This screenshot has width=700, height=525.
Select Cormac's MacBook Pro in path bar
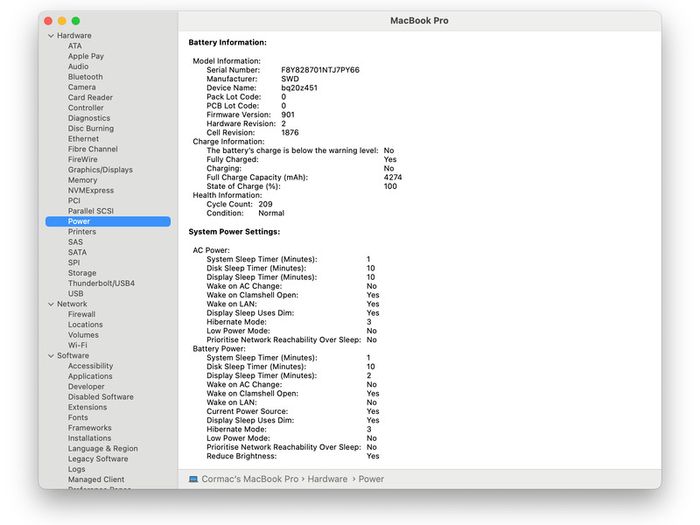tap(250, 479)
